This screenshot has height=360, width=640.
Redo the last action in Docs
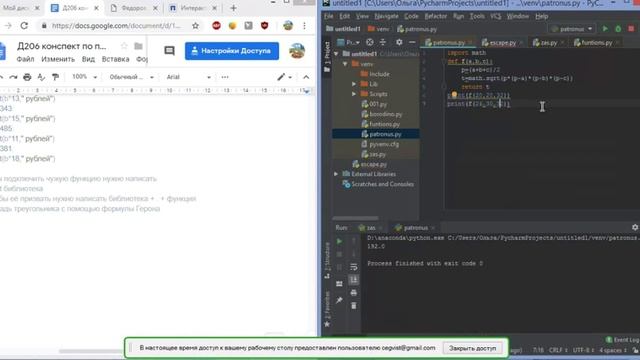point(13,77)
